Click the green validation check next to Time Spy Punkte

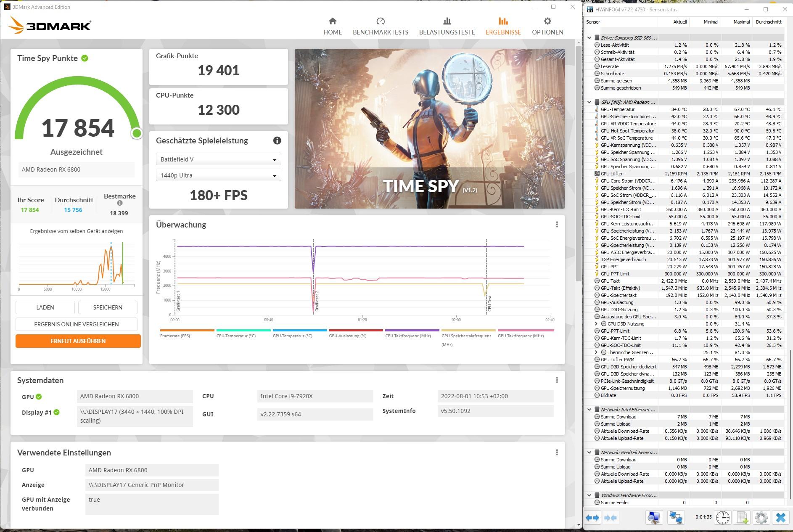pyautogui.click(x=85, y=58)
